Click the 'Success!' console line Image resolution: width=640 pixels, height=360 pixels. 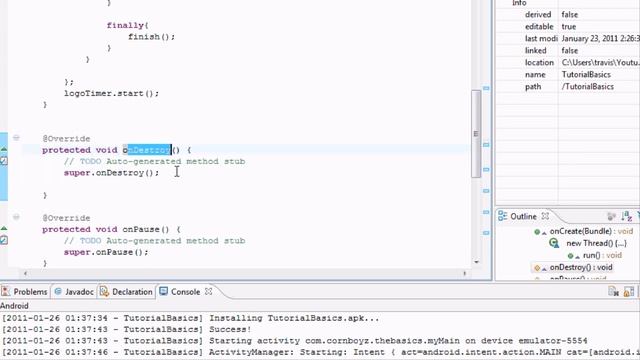pos(127,329)
